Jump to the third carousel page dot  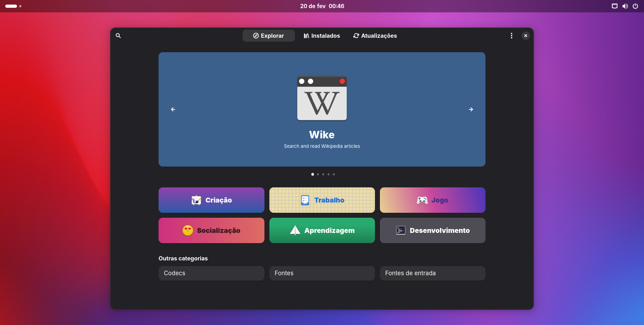pos(323,174)
